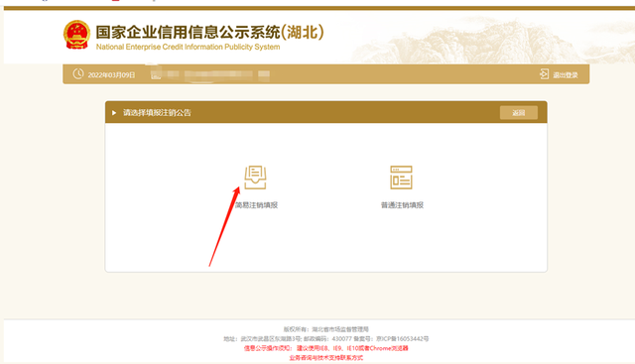Click the 京ICP备16053442号 record number
The image size is (635, 364).
[x=402, y=339]
